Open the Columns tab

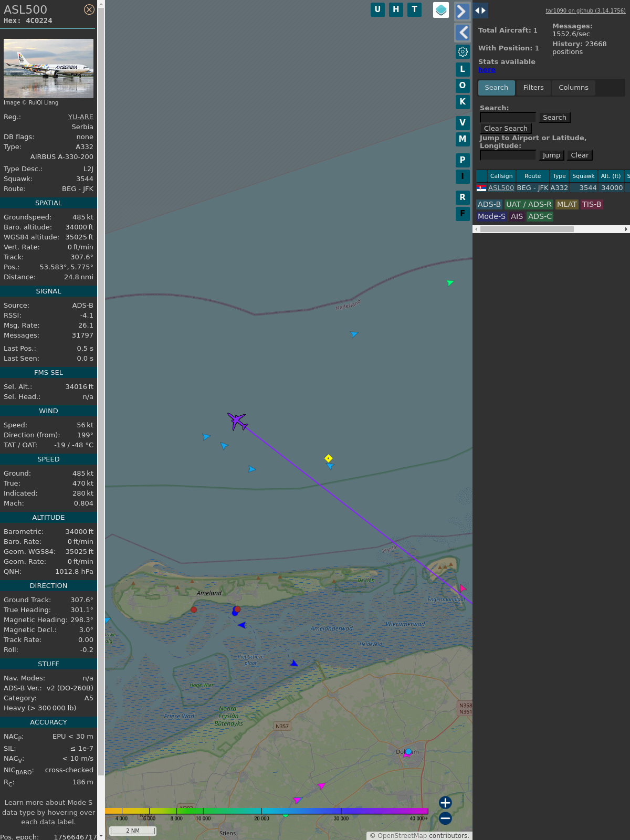[x=573, y=88]
